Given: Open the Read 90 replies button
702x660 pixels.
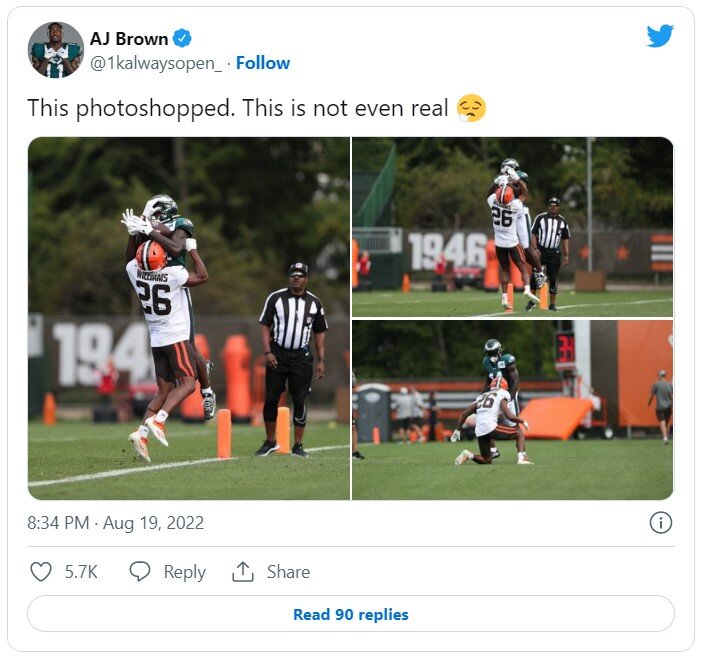Looking at the screenshot, I should click(351, 614).
